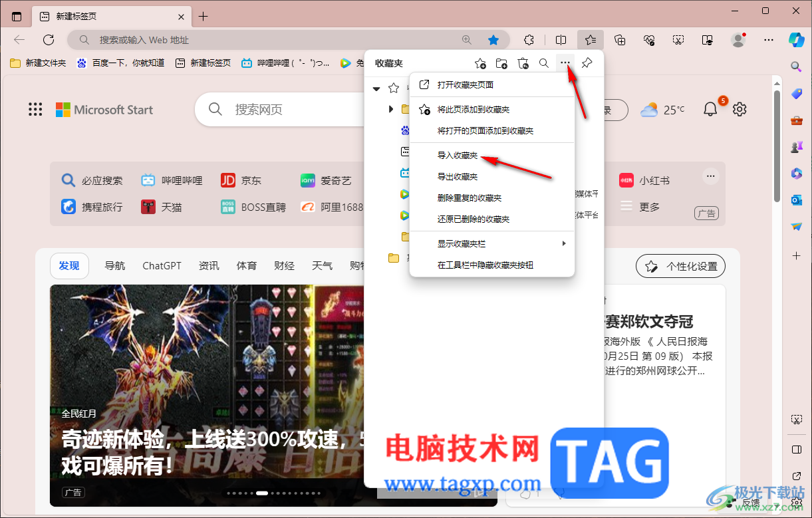Select Open favorites page menu item
Image resolution: width=812 pixels, height=518 pixels.
pos(492,85)
